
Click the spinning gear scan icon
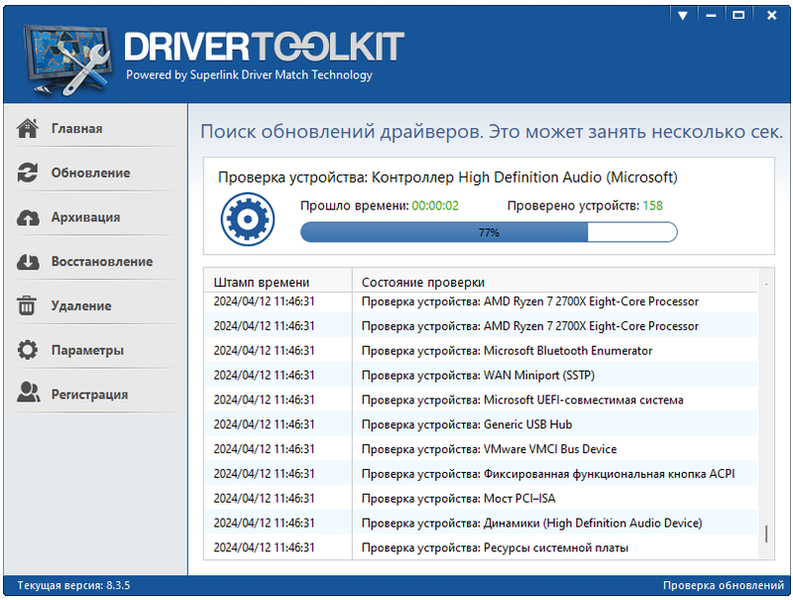[x=247, y=219]
